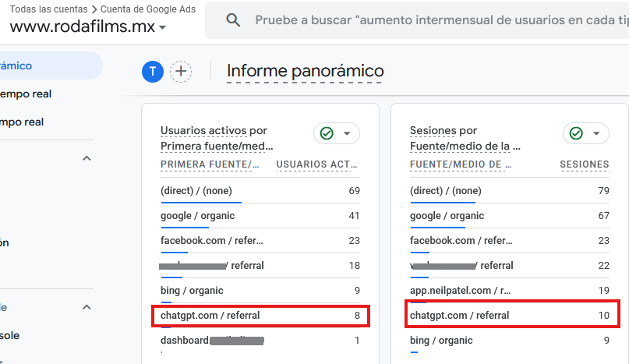This screenshot has width=629, height=364.
Task: Open the first Tiempo real sidebar item
Action: (26, 94)
